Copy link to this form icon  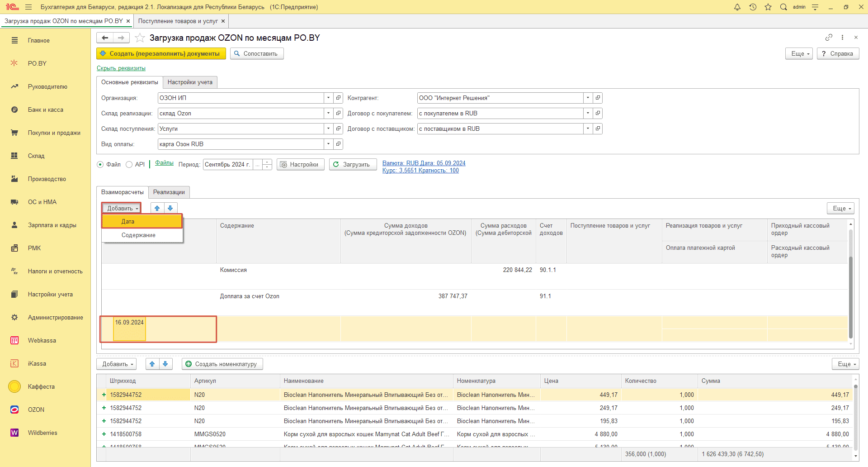(x=829, y=37)
